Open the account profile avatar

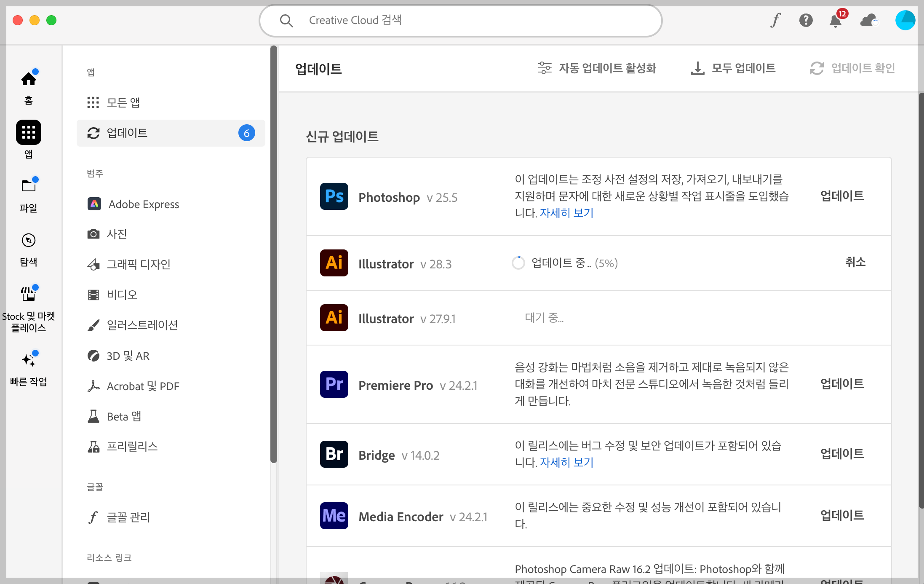[x=905, y=20]
